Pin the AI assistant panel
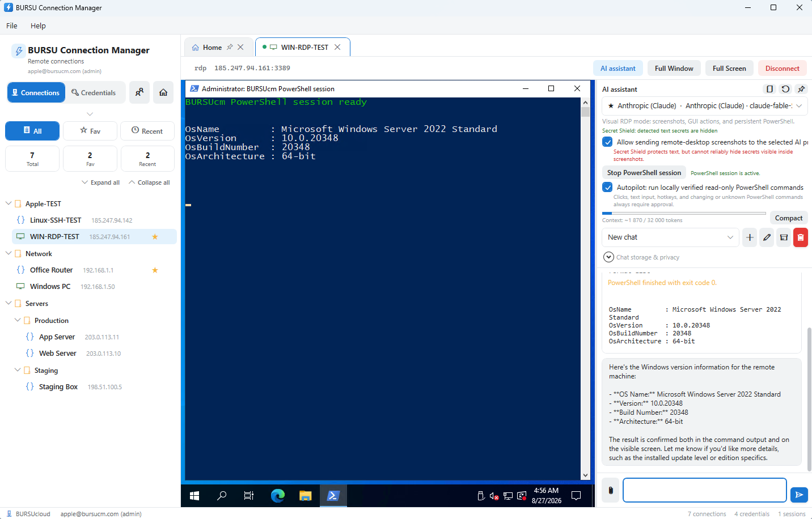 click(801, 89)
